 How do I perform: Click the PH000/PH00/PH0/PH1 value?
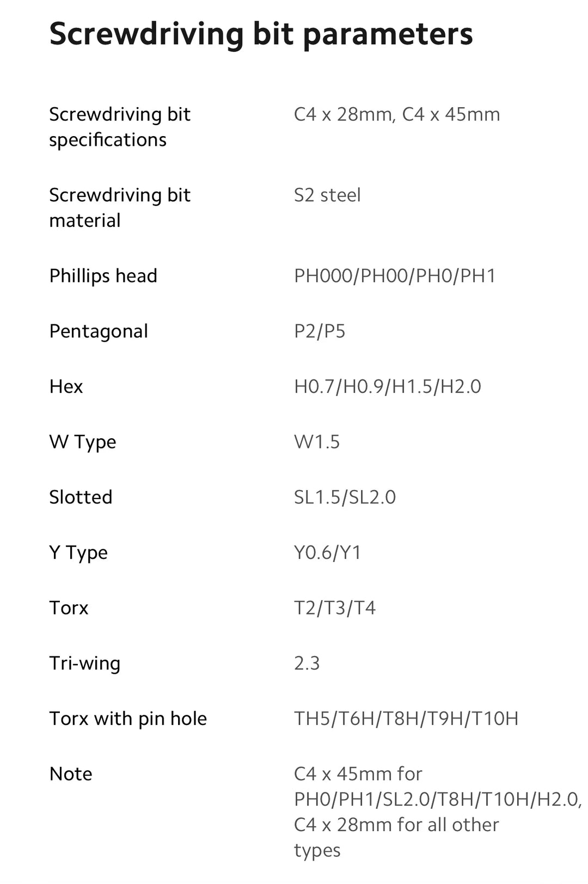coord(395,275)
